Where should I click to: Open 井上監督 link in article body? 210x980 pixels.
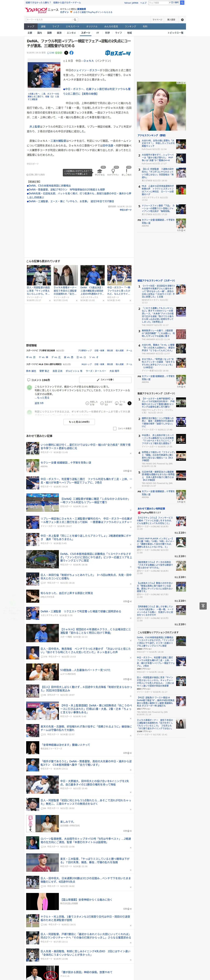point(34,127)
